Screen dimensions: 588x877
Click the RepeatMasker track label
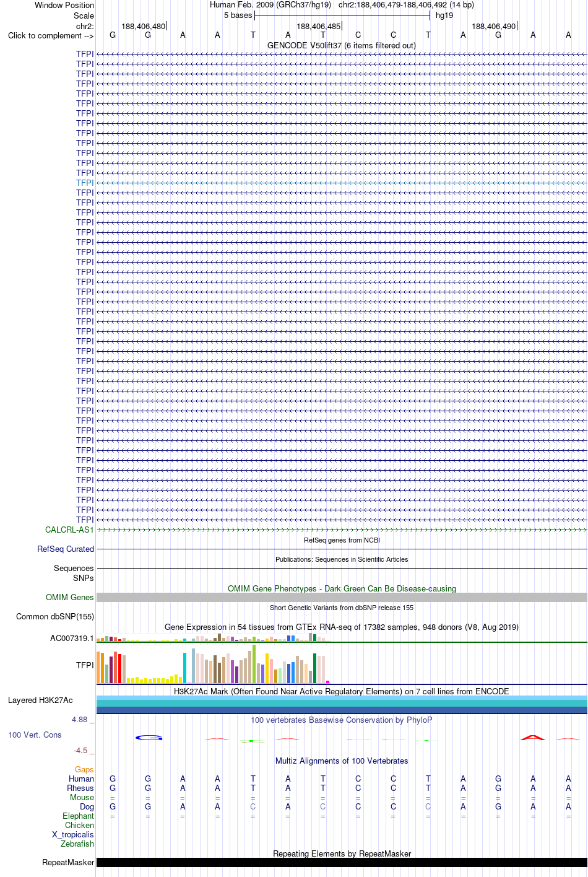(x=68, y=862)
